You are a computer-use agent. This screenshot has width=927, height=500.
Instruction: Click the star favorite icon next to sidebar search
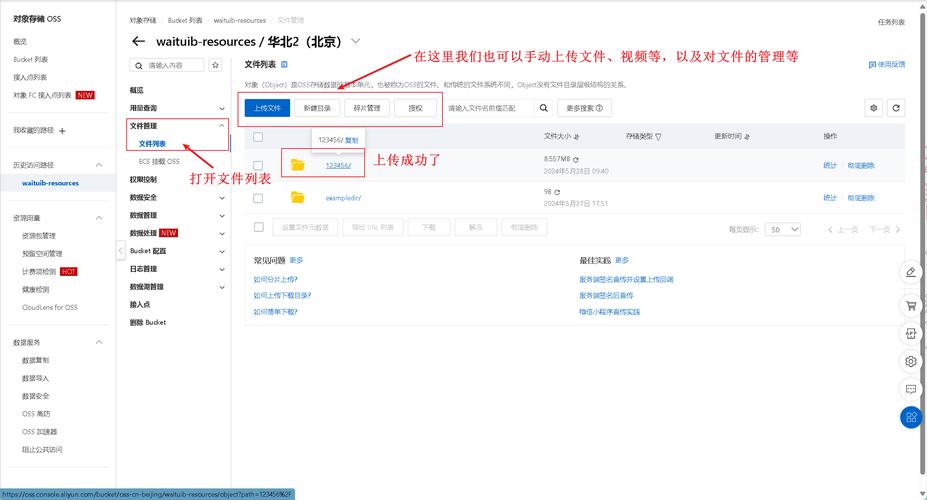pos(215,65)
